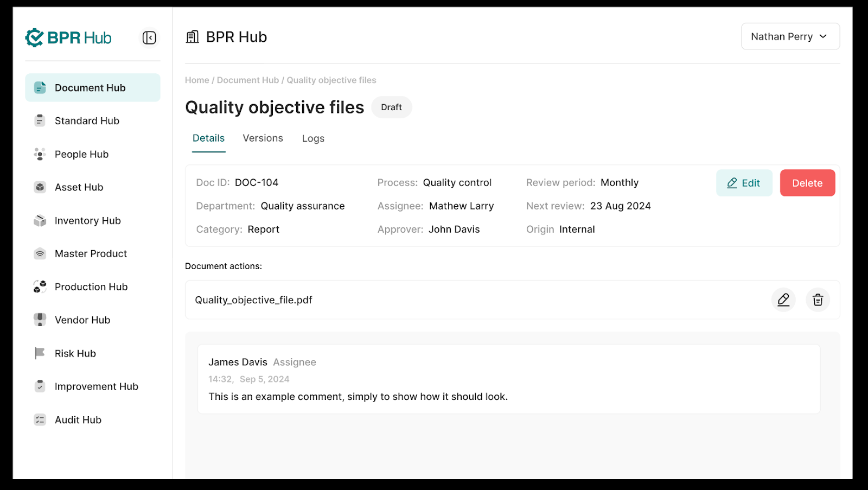Screen dimensions: 868x490
Task: Open the Nathan Perry user dropdown
Action: click(x=790, y=36)
